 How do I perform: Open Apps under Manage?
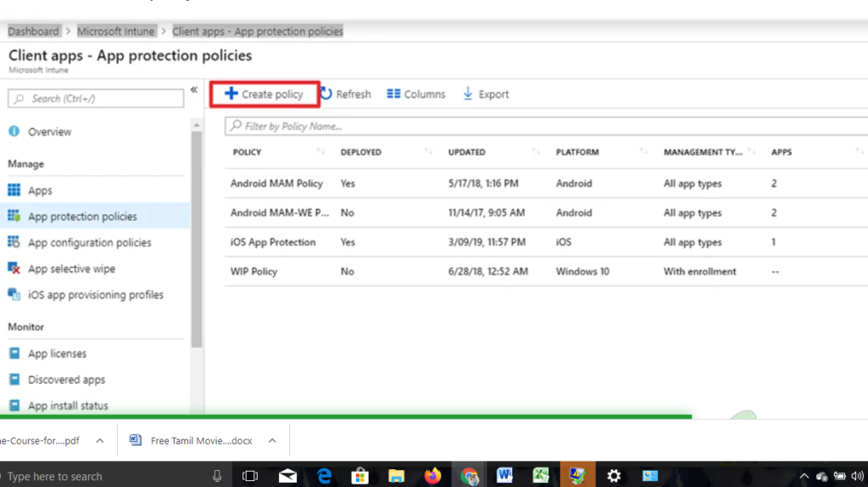click(x=40, y=191)
